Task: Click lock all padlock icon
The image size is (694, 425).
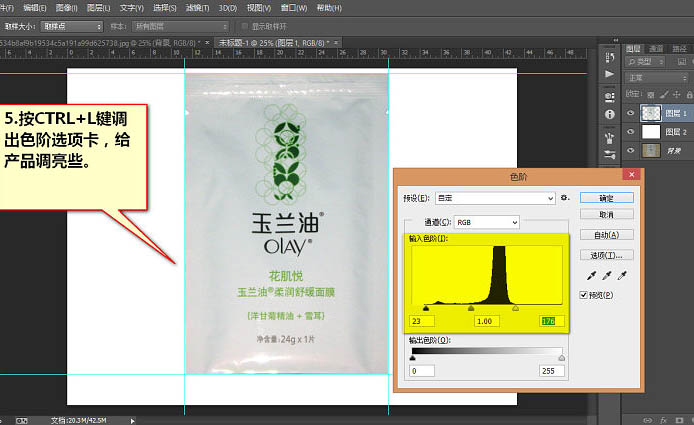Action: pyautogui.click(x=689, y=95)
